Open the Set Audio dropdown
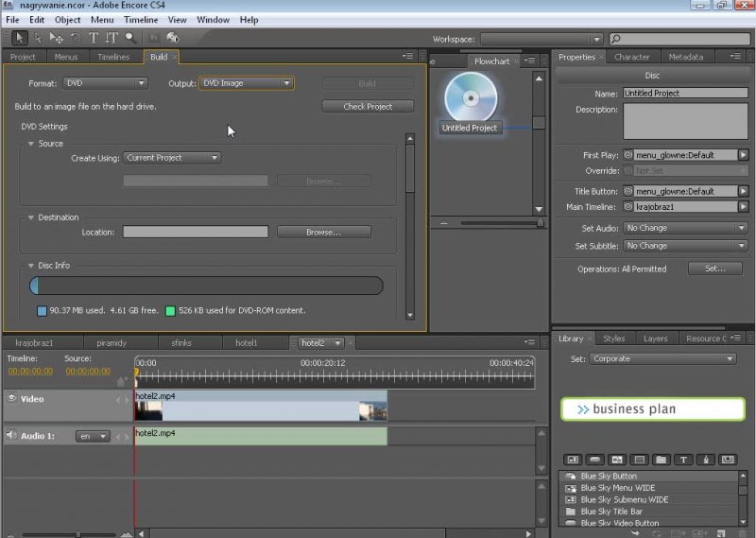The image size is (756, 538). pyautogui.click(x=684, y=228)
